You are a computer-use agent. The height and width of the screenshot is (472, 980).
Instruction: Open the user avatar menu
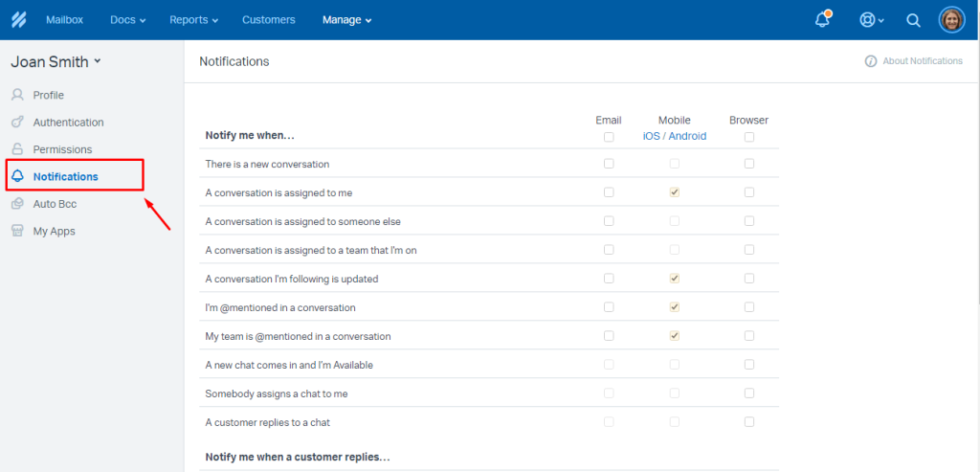tap(952, 20)
